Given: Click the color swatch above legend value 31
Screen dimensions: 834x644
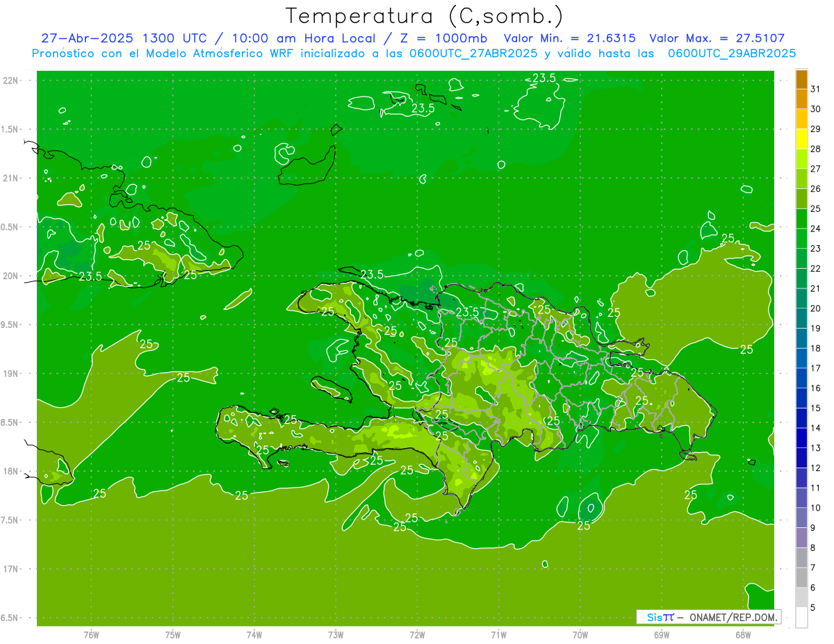Looking at the screenshot, I should (801, 79).
